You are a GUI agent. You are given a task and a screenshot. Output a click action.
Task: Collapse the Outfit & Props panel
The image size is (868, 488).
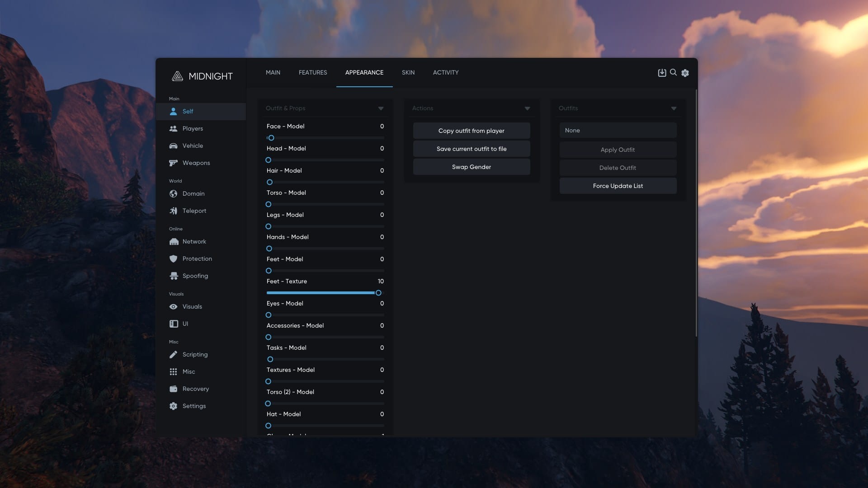[381, 108]
